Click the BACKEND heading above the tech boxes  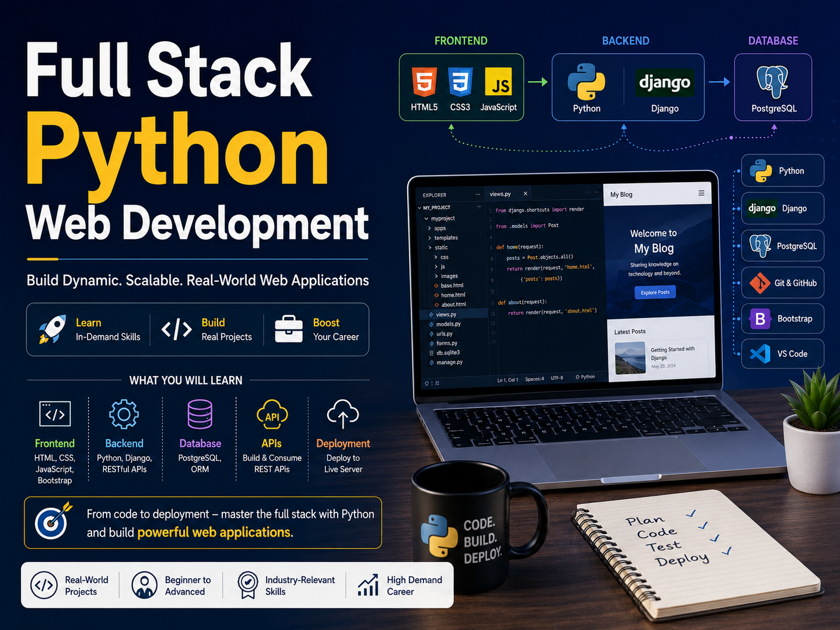[x=625, y=41]
